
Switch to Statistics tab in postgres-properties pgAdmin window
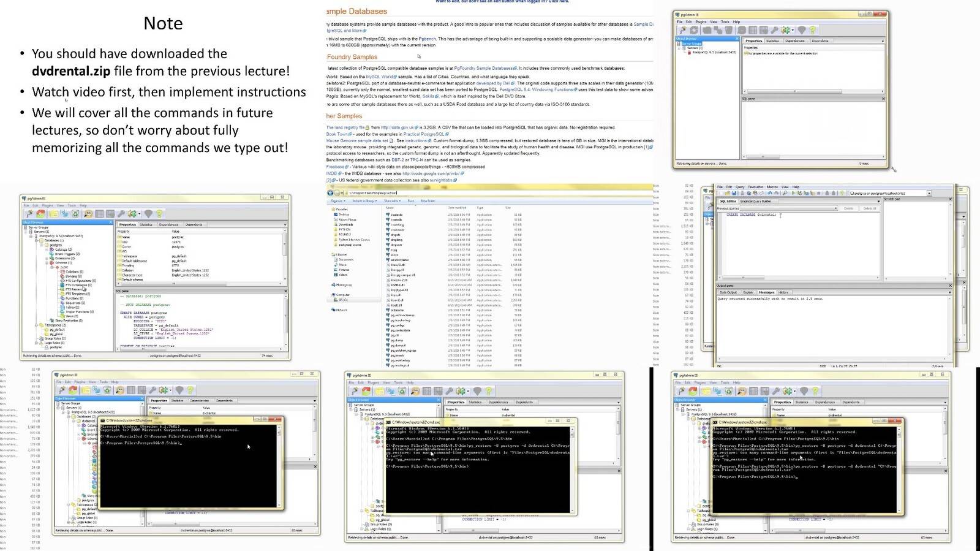146,224
